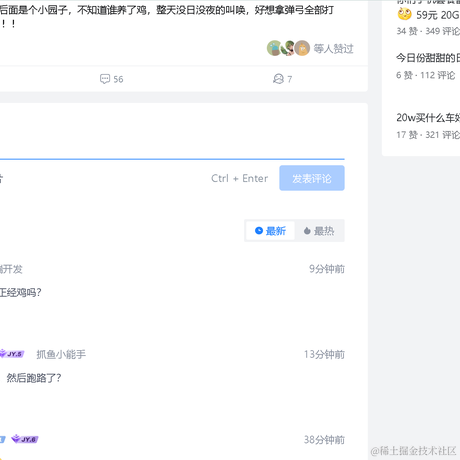The width and height of the screenshot is (460, 460).
Task: Click the flame icon in the 最热 tab
Action: [x=307, y=231]
